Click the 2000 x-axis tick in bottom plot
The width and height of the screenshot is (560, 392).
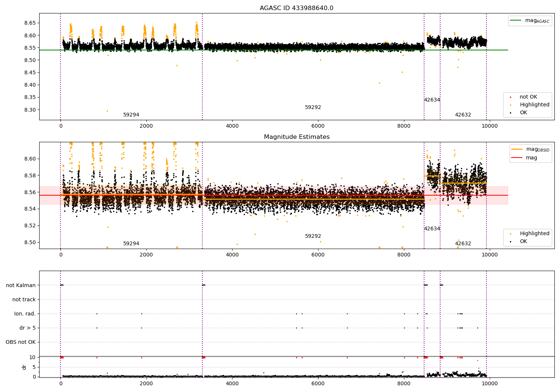[146, 383]
